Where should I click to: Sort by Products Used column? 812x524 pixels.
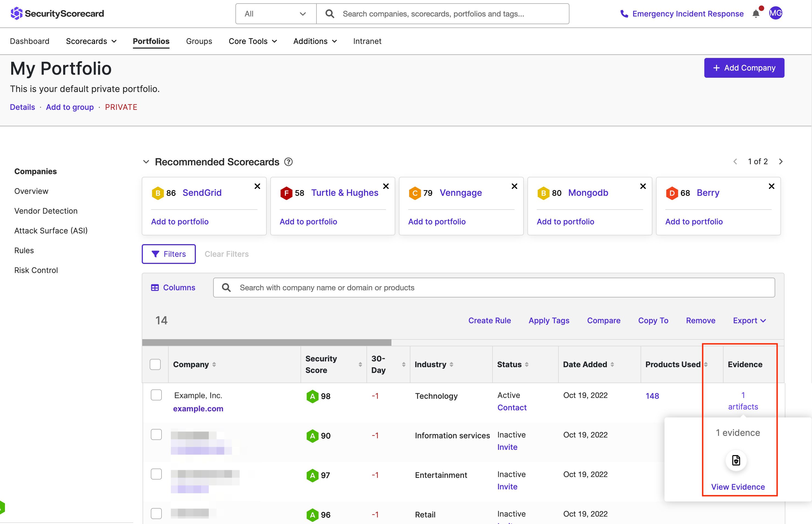(706, 364)
